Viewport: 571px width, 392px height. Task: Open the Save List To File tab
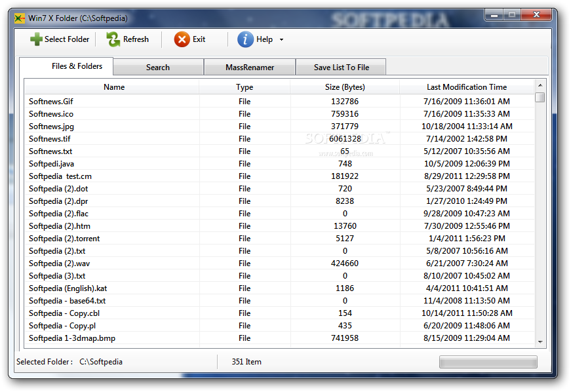(x=341, y=68)
